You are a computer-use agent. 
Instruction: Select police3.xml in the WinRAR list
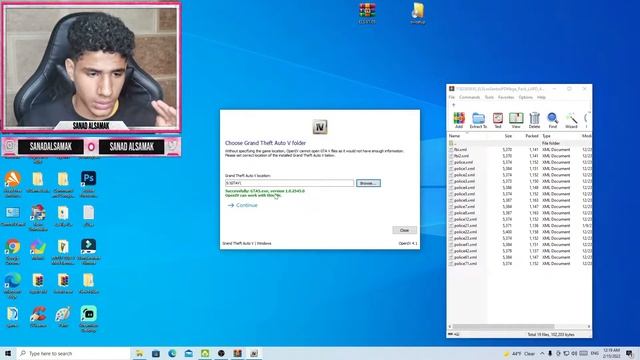click(464, 181)
